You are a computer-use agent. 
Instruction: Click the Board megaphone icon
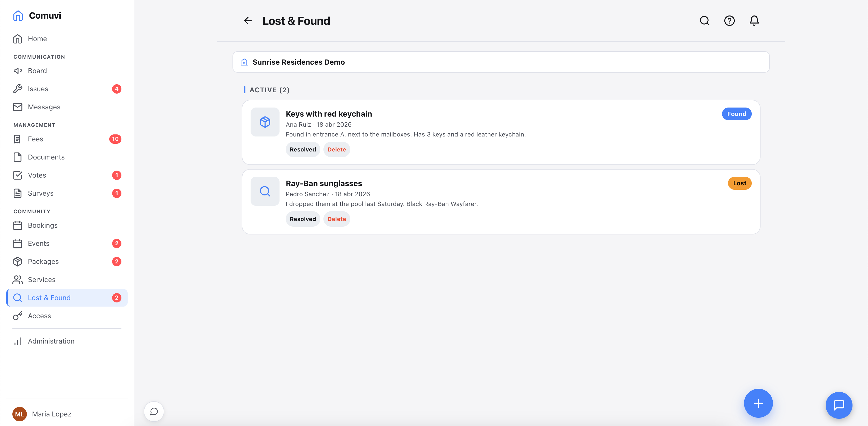coord(18,71)
